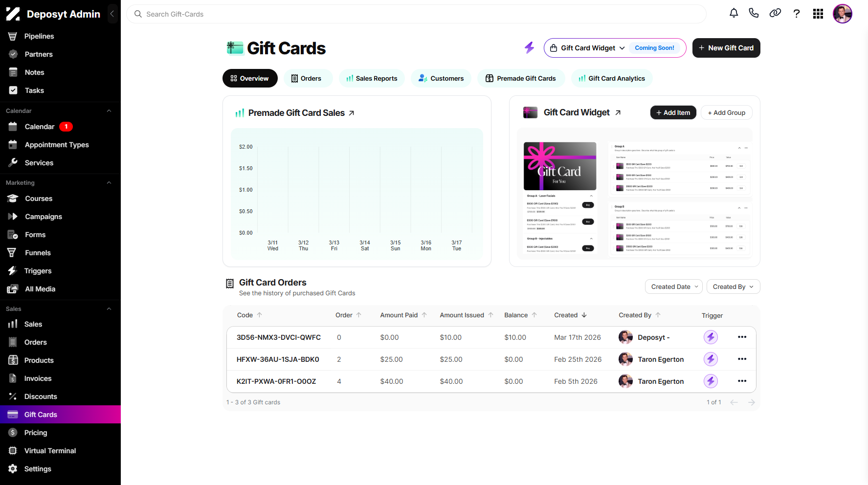Switch to the Premade Gift Cards tab
This screenshot has height=485, width=868.
(x=521, y=78)
